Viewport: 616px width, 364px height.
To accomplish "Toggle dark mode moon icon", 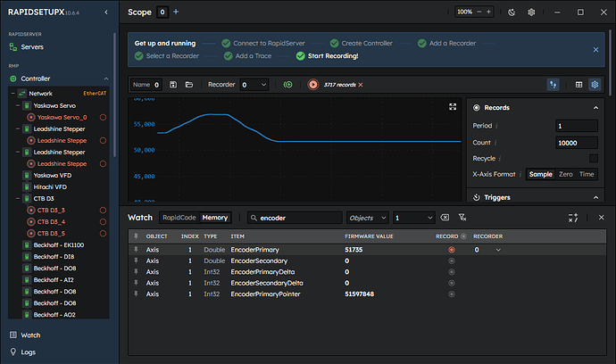I will tap(512, 12).
